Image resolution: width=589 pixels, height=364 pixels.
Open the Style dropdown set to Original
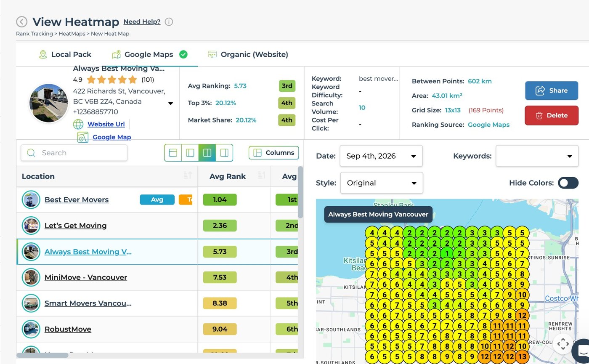(x=381, y=183)
